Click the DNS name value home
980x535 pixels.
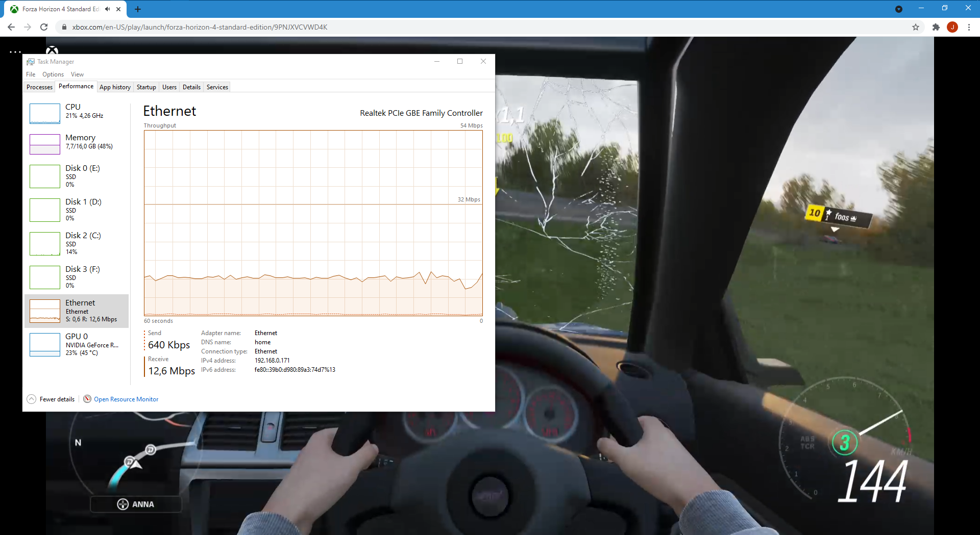(x=263, y=342)
